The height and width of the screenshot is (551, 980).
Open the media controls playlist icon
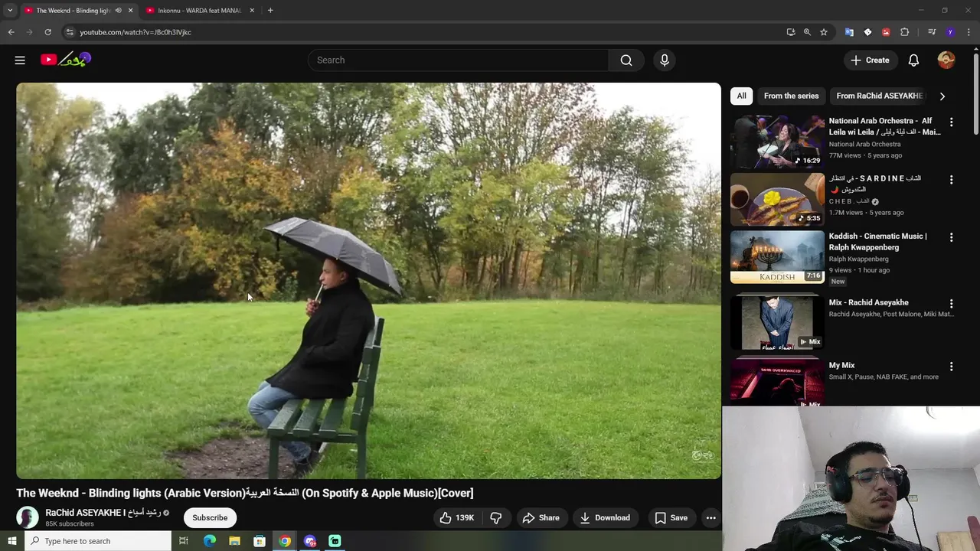pyautogui.click(x=932, y=32)
